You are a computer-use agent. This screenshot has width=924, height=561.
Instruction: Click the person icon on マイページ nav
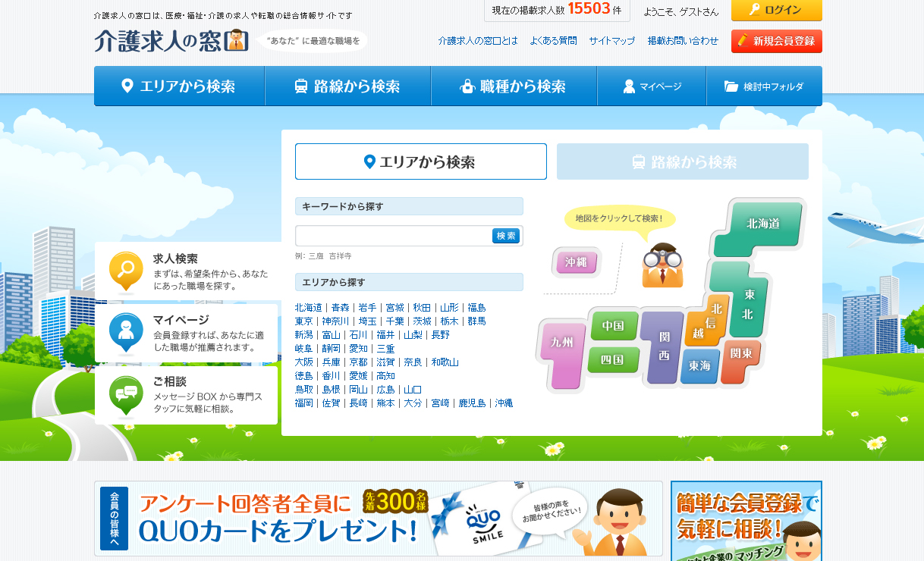click(628, 86)
